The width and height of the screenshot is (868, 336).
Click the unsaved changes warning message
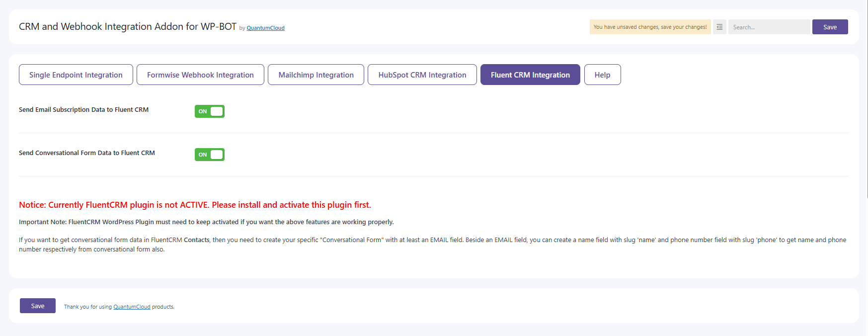point(650,27)
